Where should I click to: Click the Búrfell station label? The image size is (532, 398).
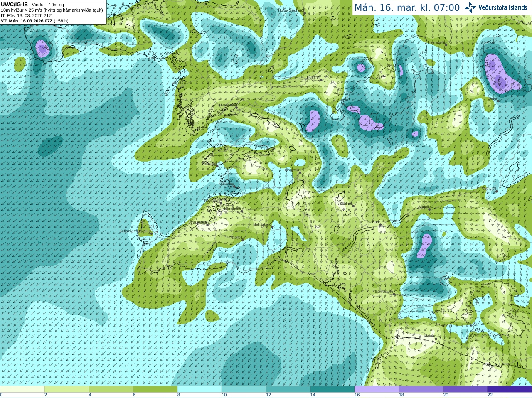424,207
